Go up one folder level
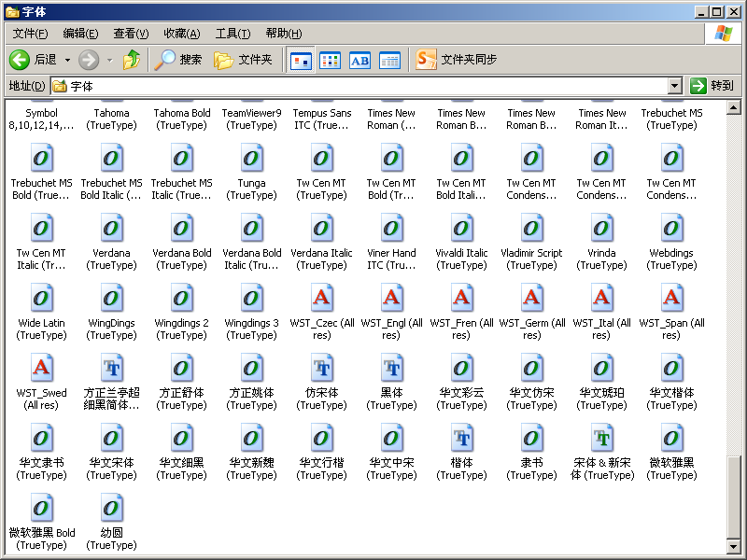The height and width of the screenshot is (560, 747). click(131, 60)
